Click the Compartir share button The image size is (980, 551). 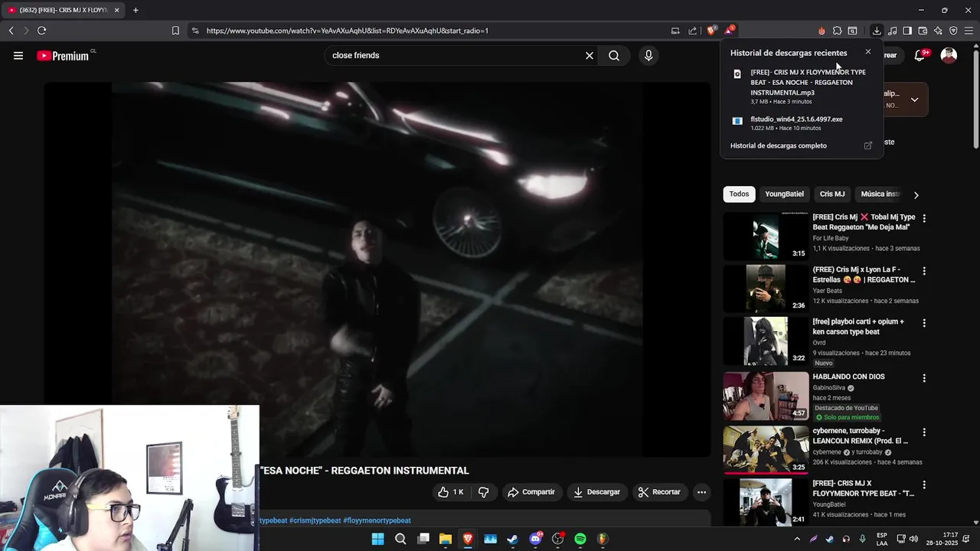pyautogui.click(x=531, y=492)
